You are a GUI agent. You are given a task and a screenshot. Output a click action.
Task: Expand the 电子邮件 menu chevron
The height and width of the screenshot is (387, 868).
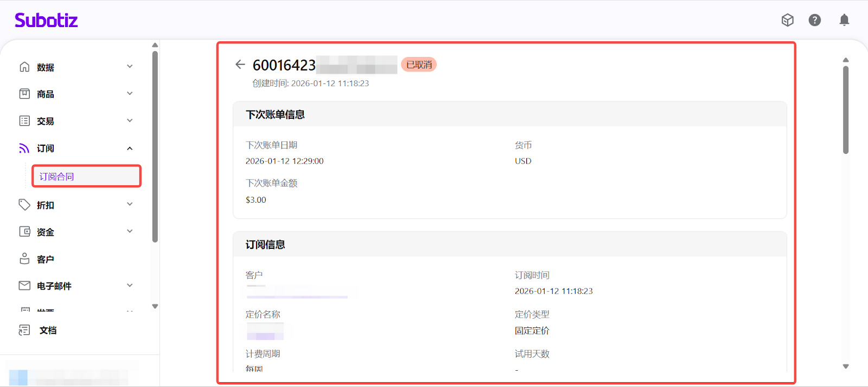(x=130, y=286)
